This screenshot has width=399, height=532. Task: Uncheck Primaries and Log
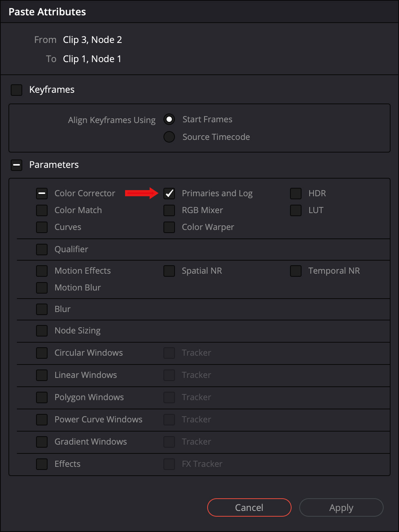[x=169, y=194]
